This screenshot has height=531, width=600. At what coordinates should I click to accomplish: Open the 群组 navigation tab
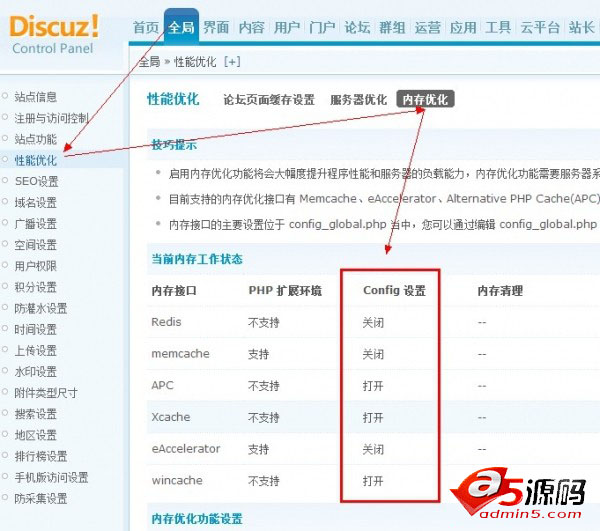pyautogui.click(x=393, y=28)
